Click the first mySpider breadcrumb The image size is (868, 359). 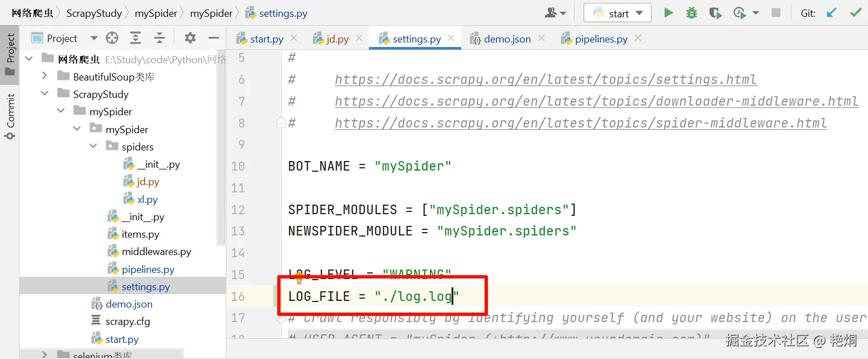tap(156, 13)
